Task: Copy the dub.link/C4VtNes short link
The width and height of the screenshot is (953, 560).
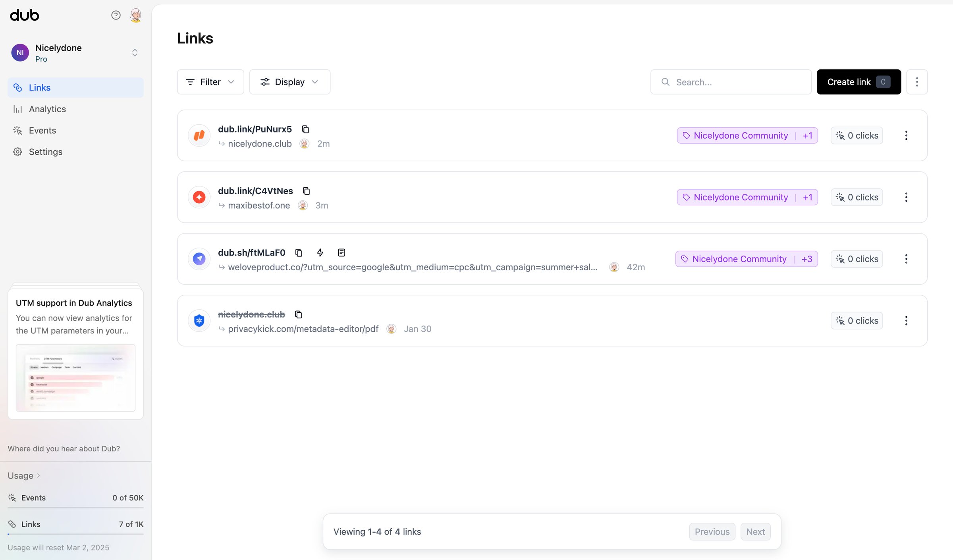Action: 306,191
